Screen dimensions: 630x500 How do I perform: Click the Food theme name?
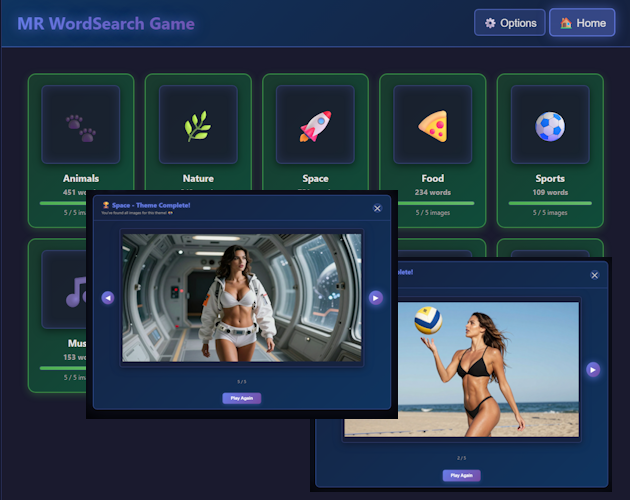[433, 178]
